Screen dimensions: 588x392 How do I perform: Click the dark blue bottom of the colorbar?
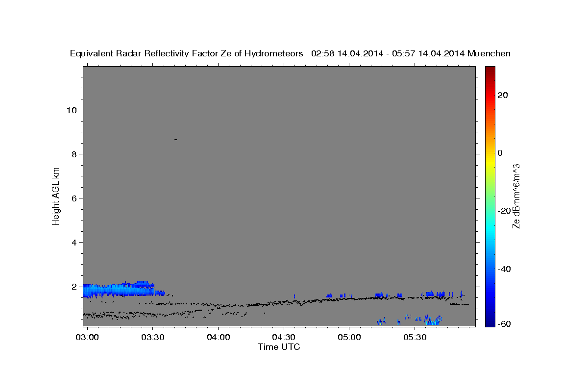[x=490, y=324]
